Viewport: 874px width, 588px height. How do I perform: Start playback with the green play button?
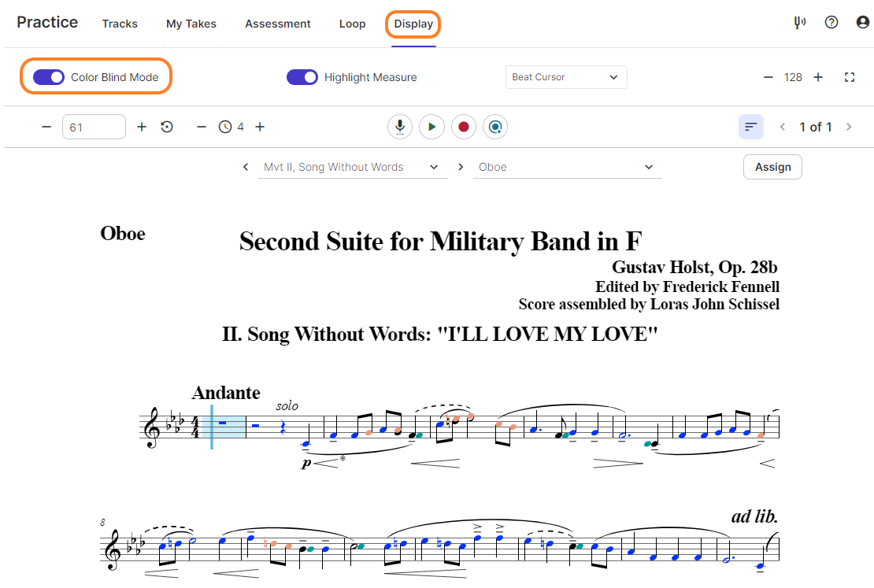[x=431, y=127]
